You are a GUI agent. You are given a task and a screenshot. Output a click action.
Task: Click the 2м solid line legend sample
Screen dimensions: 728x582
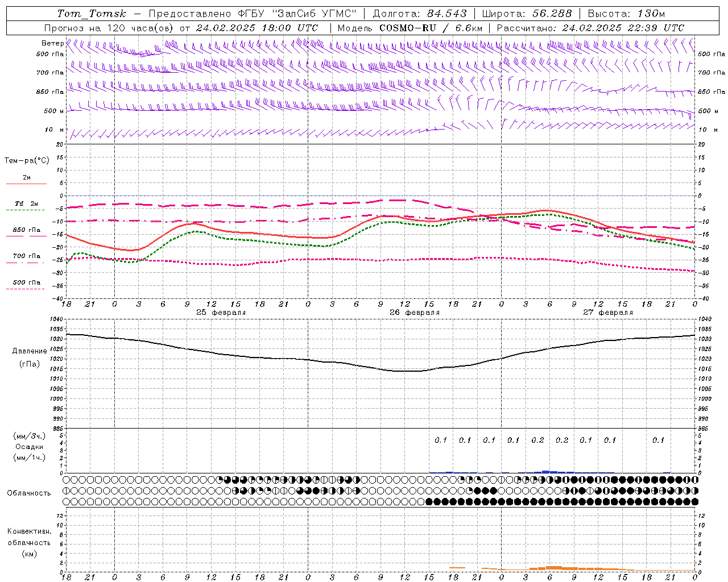pyautogui.click(x=26, y=184)
